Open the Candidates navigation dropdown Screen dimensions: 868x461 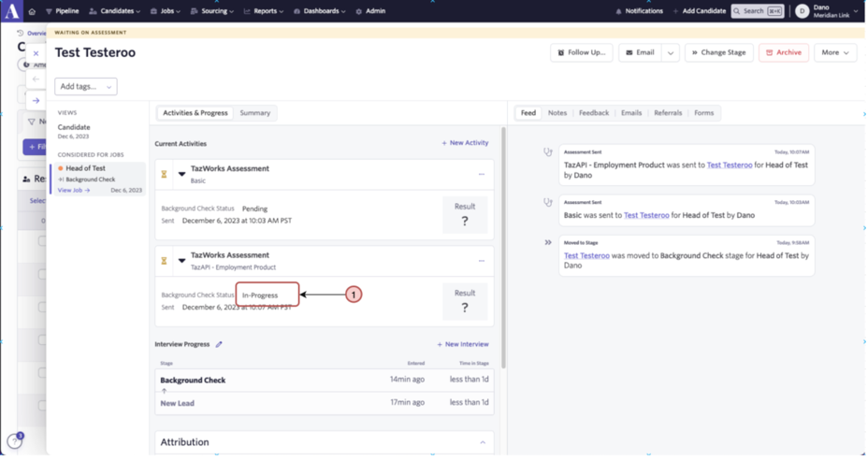pos(115,11)
